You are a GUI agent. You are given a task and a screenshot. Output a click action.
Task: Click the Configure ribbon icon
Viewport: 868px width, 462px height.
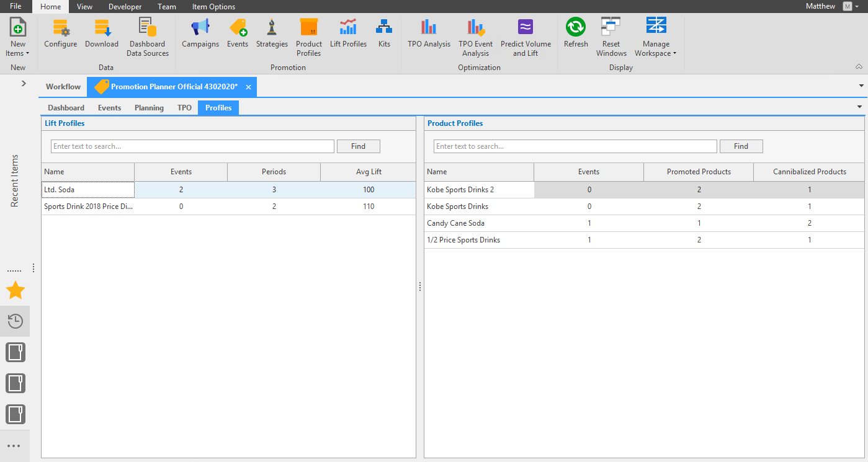(x=61, y=33)
